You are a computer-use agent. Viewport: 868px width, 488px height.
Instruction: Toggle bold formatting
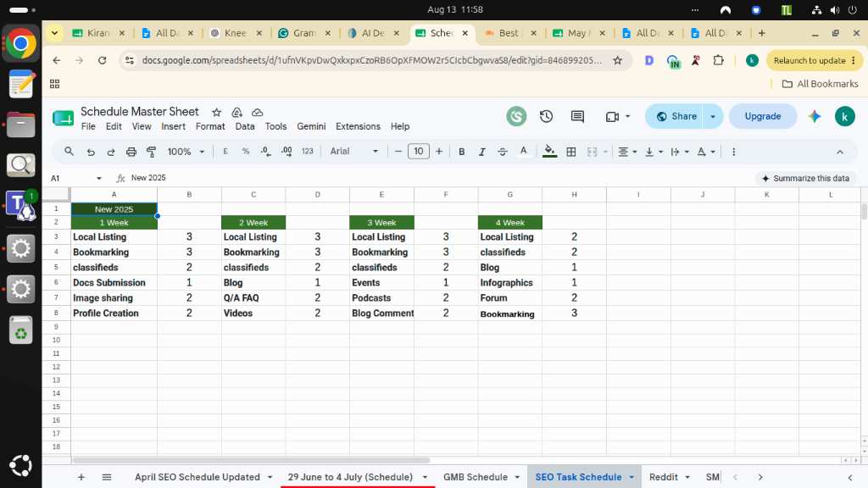(461, 152)
